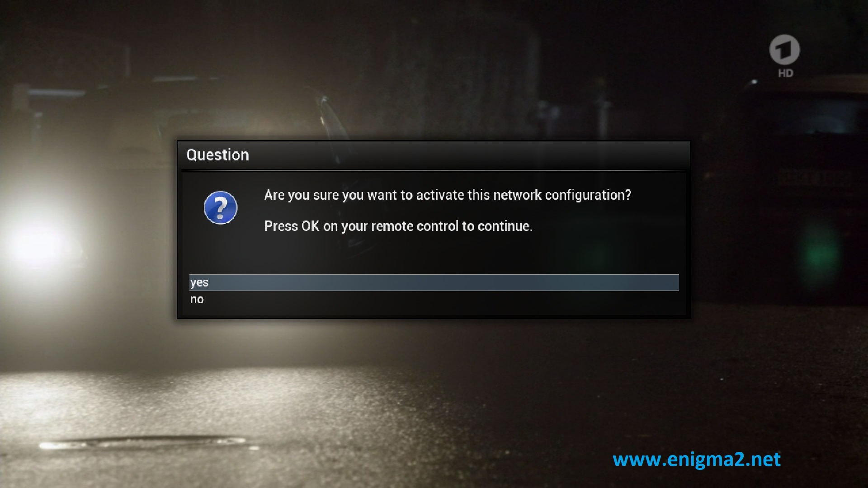Click the "Question" dialog title
868x488 pixels.
click(x=217, y=155)
